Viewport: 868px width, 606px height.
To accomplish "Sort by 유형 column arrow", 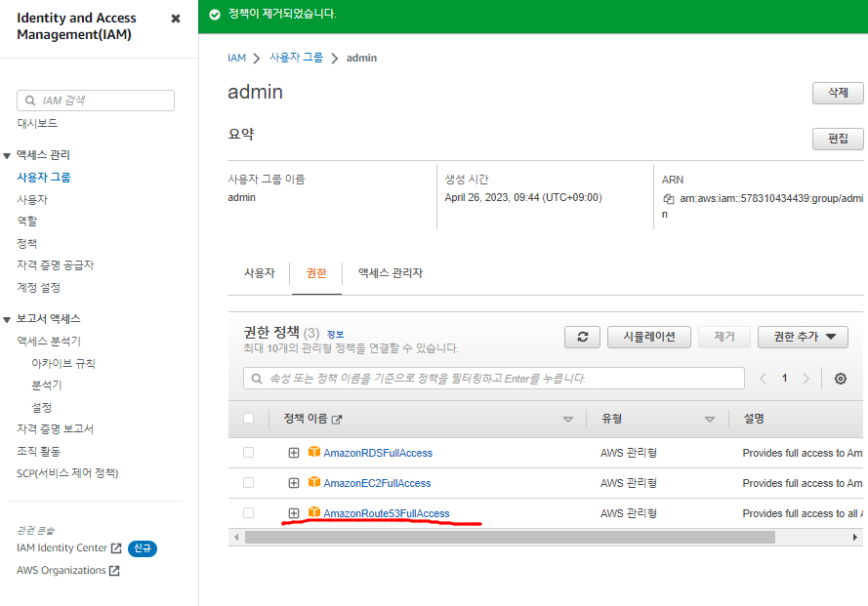I will [710, 420].
